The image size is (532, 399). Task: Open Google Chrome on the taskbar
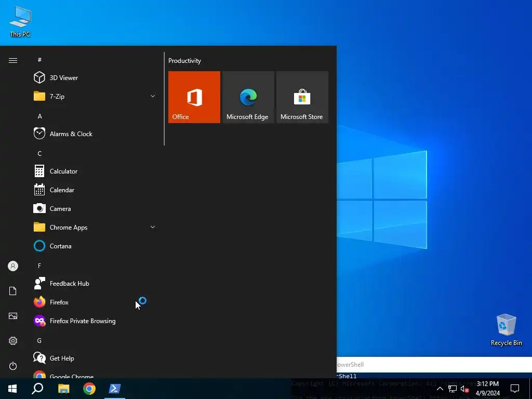[x=89, y=389]
